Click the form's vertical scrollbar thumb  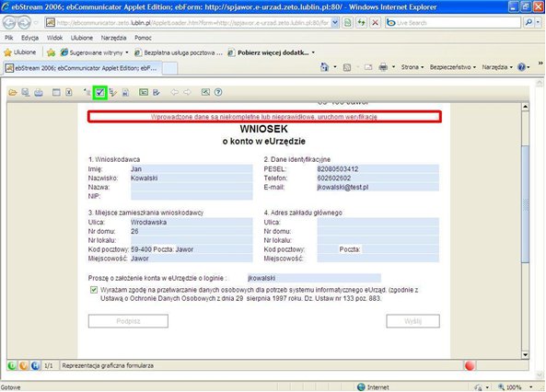pyautogui.click(x=525, y=204)
